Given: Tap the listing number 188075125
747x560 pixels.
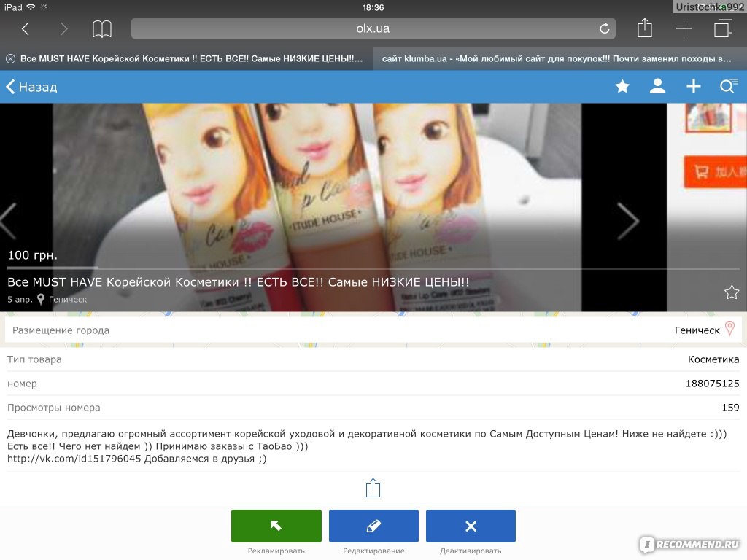Looking at the screenshot, I should [712, 384].
